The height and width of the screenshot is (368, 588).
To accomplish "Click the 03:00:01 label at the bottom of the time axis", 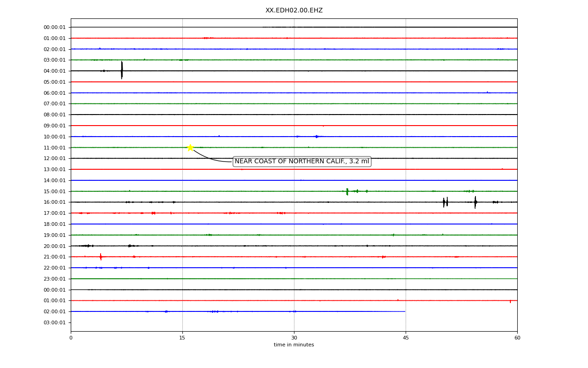I will pyautogui.click(x=55, y=322).
